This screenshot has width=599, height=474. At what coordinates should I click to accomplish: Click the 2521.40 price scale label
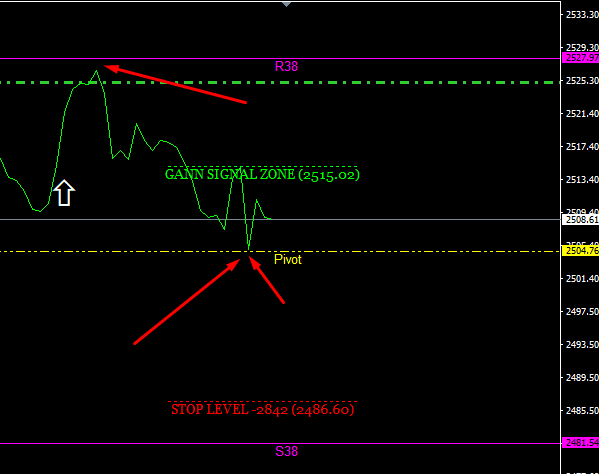tap(582, 113)
